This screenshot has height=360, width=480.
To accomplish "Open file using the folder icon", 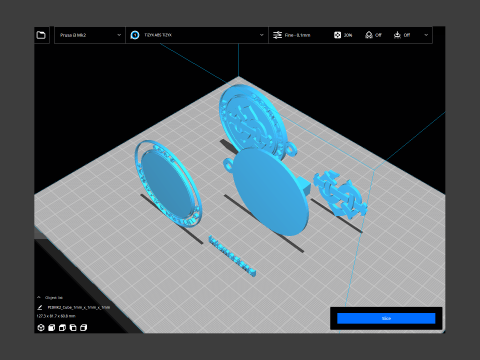I will pyautogui.click(x=41, y=35).
